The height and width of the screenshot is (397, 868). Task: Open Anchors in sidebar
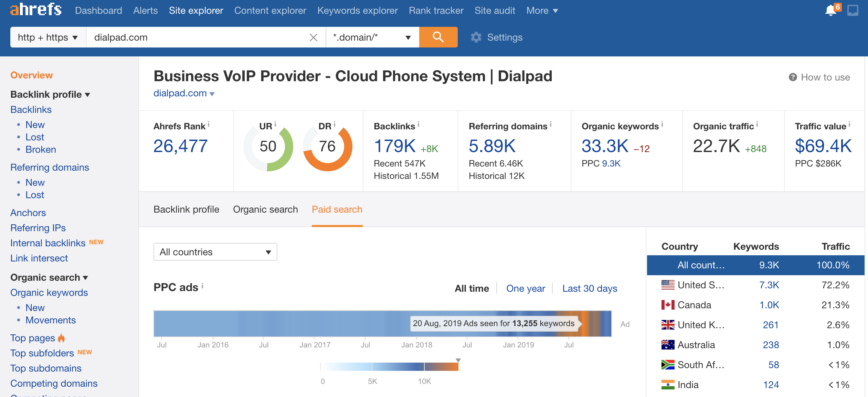pyautogui.click(x=28, y=213)
